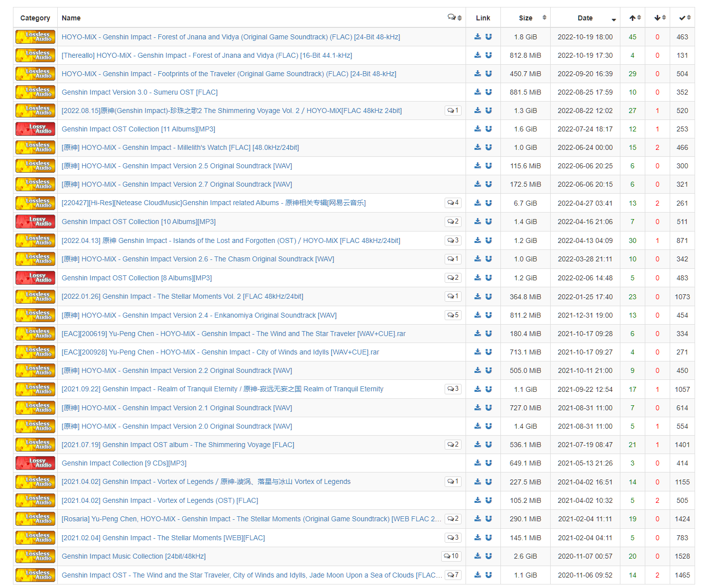Viewport: 714px width, 588px height.
Task: Open The Shimmering Voyage [FLAC] 2021.07.19 link
Action: pos(178,445)
